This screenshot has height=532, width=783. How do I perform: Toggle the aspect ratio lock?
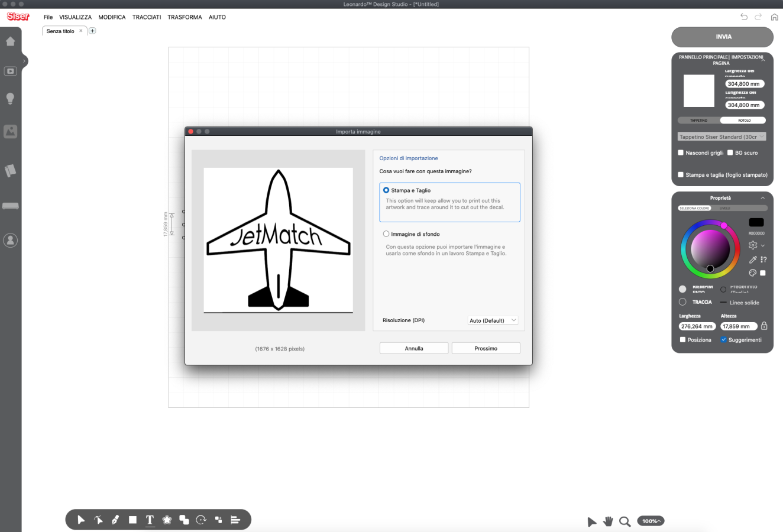tap(764, 326)
